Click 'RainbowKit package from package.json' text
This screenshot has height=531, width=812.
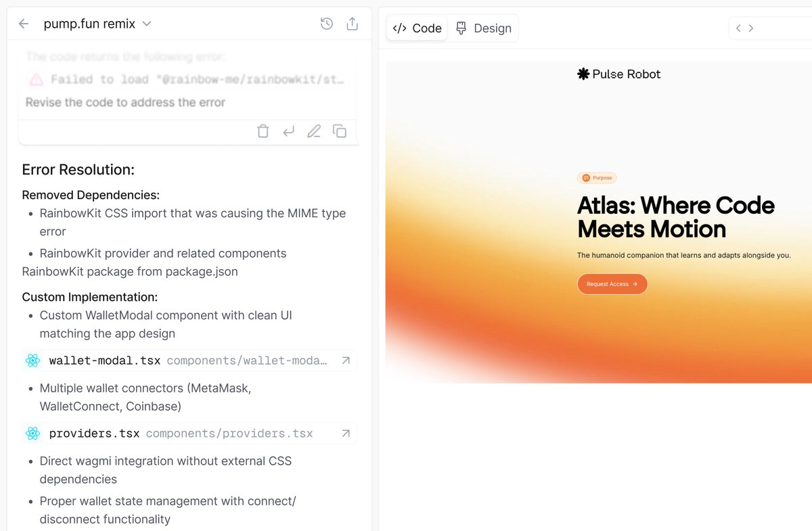130,272
